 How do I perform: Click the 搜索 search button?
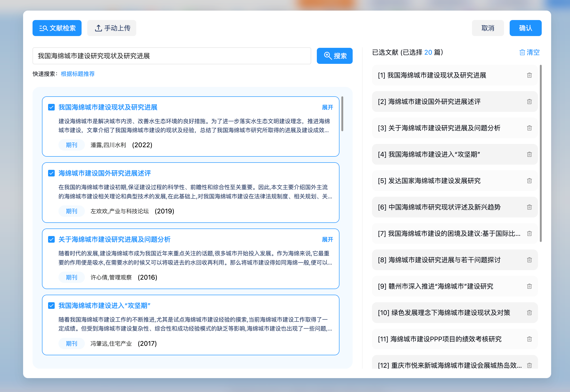coord(334,56)
